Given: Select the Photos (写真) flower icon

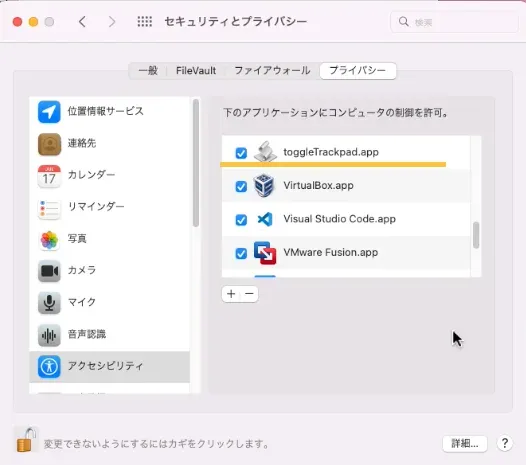Looking at the screenshot, I should 49,240.
